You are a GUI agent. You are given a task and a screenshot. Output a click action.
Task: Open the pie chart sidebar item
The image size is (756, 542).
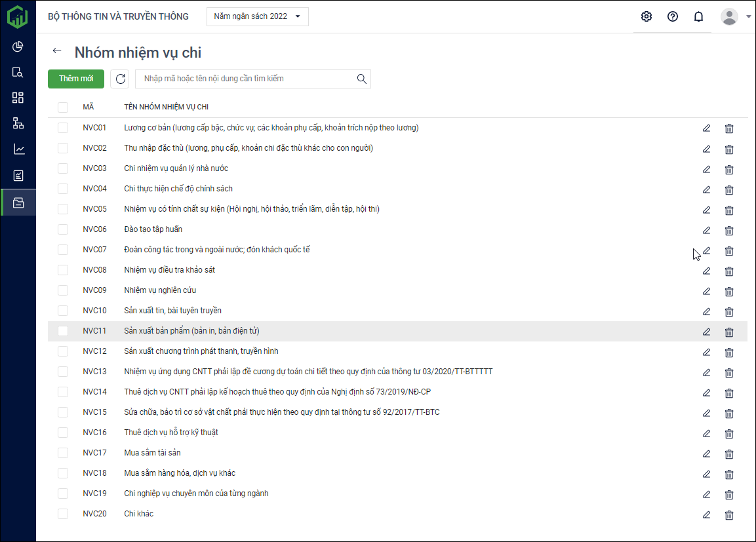coord(18,47)
